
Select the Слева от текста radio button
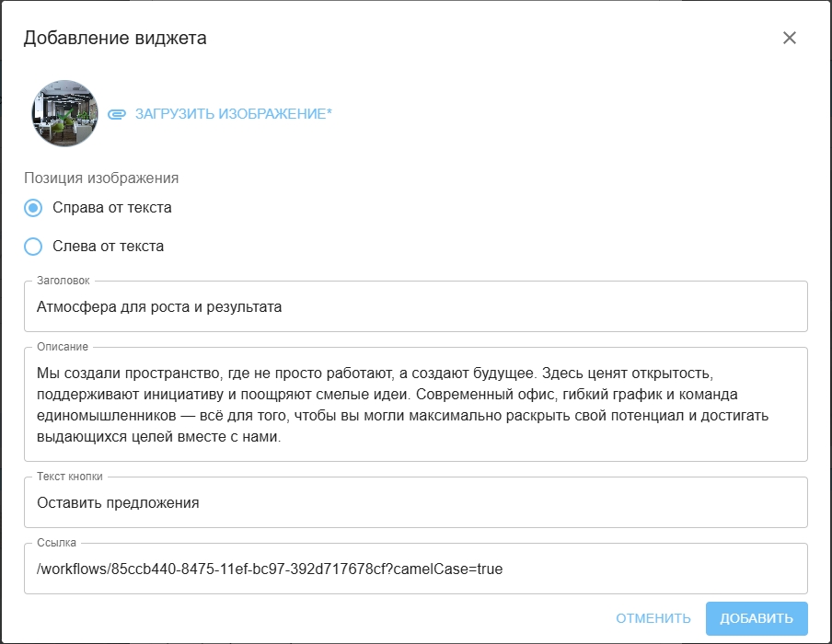(x=33, y=247)
